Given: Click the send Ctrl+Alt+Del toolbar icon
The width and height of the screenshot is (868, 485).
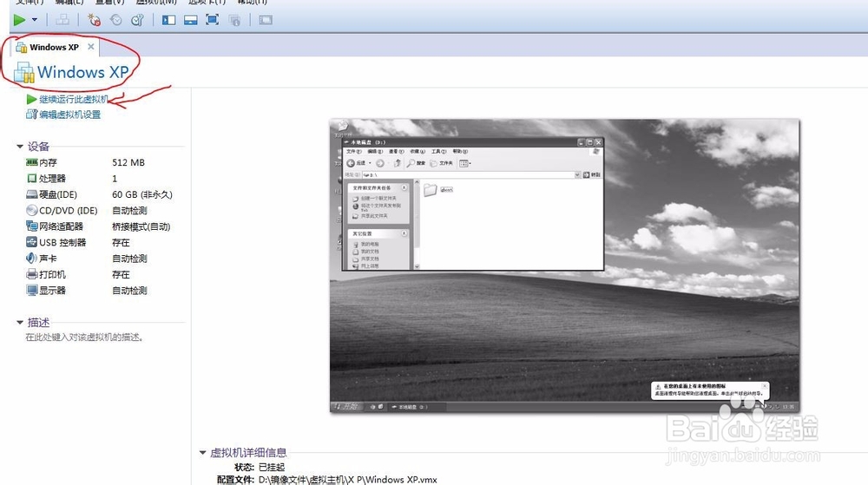Looking at the screenshot, I should [62, 20].
